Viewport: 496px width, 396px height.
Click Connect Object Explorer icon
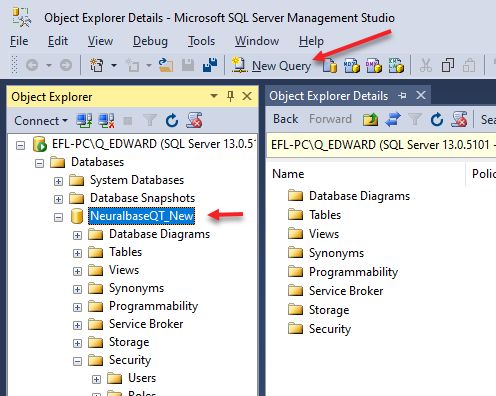tap(84, 120)
